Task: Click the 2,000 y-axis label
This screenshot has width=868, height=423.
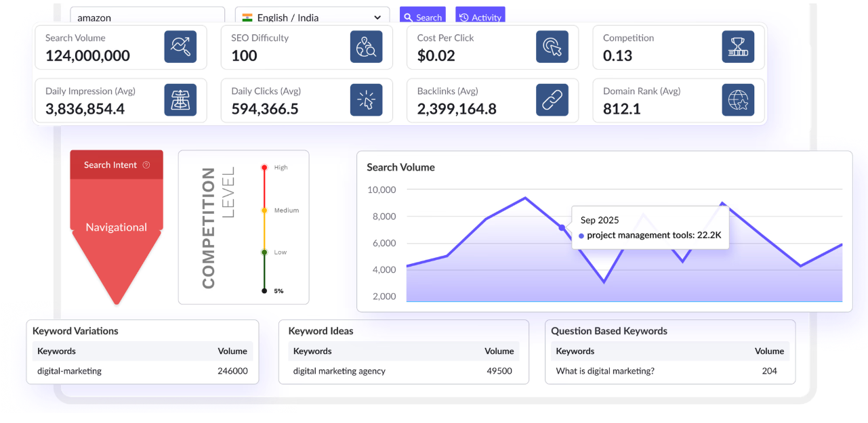Action: [x=384, y=296]
